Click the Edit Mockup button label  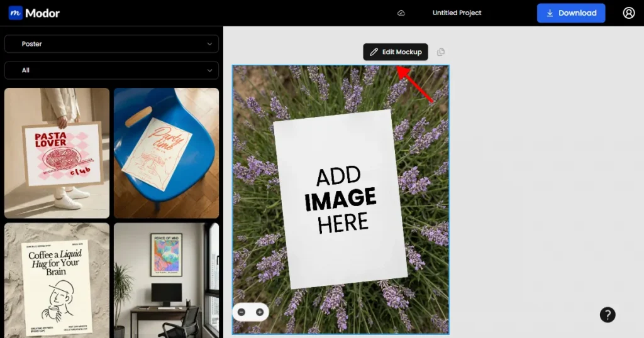click(402, 52)
